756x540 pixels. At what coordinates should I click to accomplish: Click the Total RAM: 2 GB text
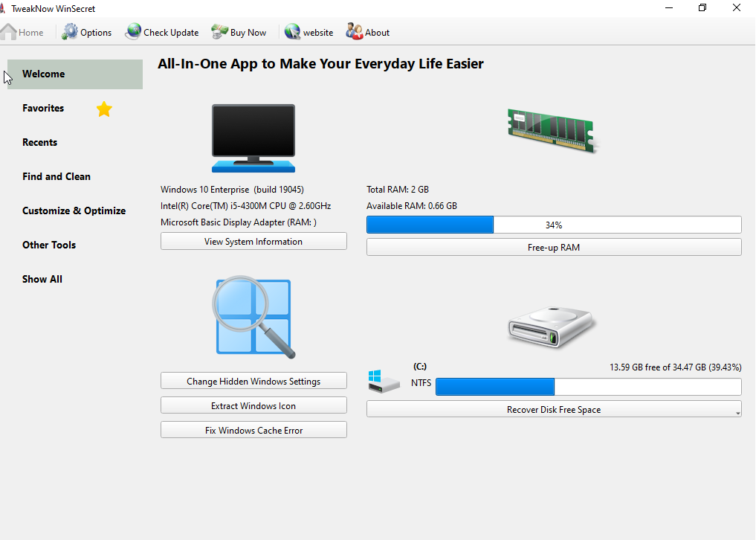[398, 190]
